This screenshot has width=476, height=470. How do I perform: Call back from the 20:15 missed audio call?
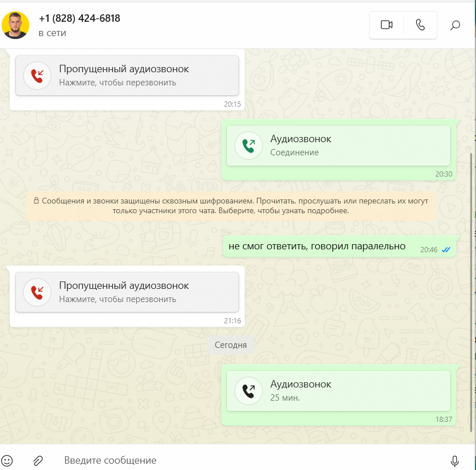(127, 76)
